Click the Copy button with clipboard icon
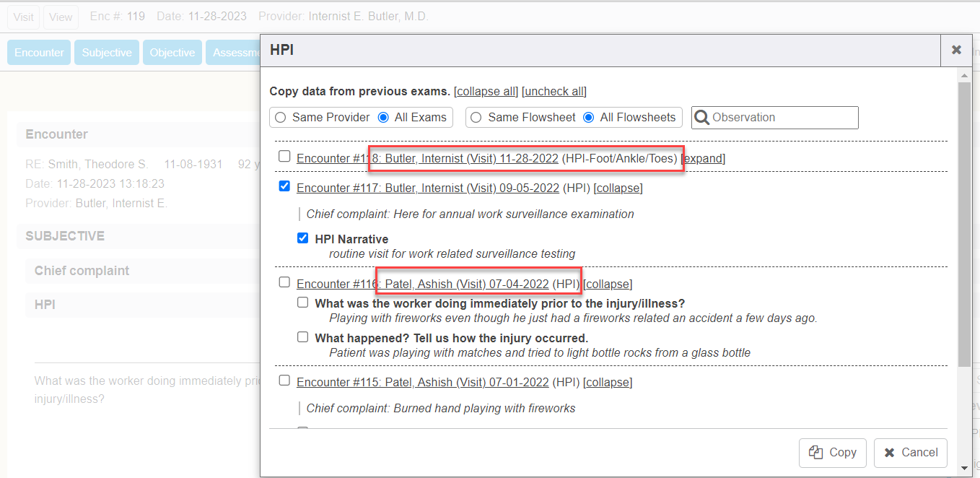This screenshot has height=478, width=980. [x=833, y=453]
